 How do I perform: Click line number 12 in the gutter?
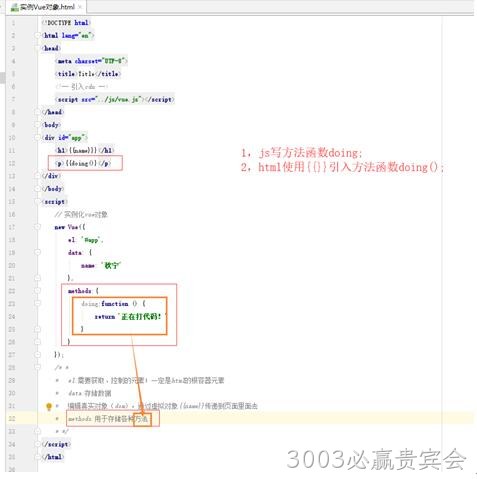pos(12,163)
